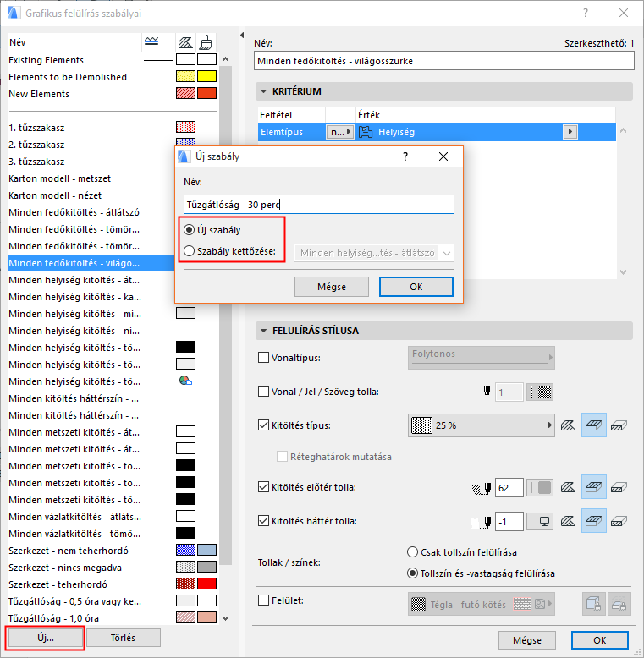
Task: Select cut fill icon in Kitöltés háttér tolla row
Action: pos(568,521)
